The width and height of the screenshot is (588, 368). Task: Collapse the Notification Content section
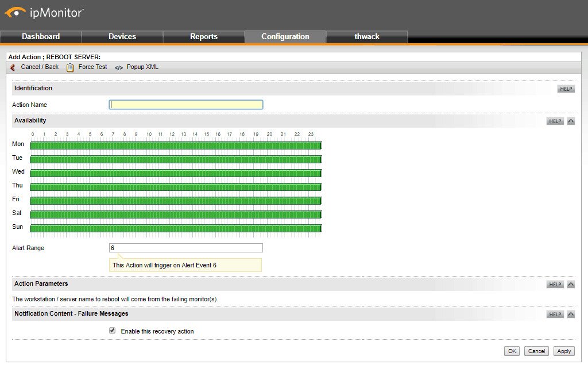(570, 314)
